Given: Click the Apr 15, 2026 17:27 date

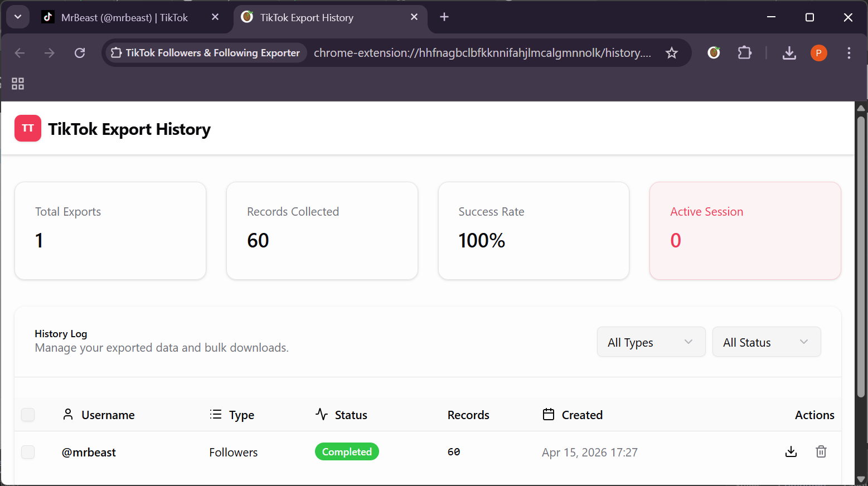Looking at the screenshot, I should click(x=590, y=453).
